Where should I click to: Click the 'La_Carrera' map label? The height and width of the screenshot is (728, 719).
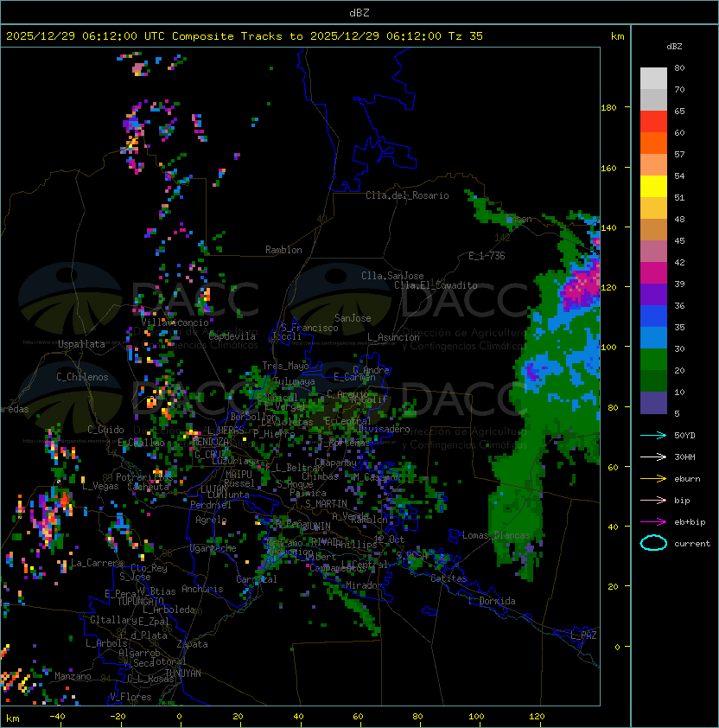click(x=97, y=563)
